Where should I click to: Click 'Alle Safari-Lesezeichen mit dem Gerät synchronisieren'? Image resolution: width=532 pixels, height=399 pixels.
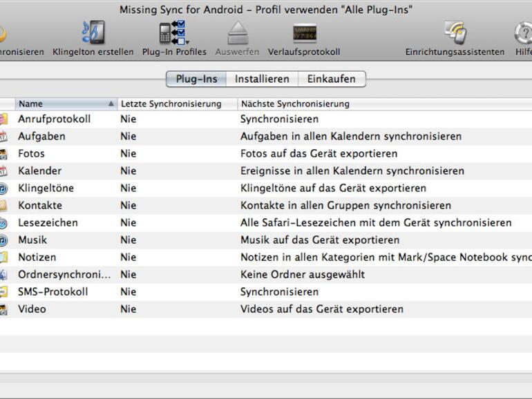click(376, 223)
